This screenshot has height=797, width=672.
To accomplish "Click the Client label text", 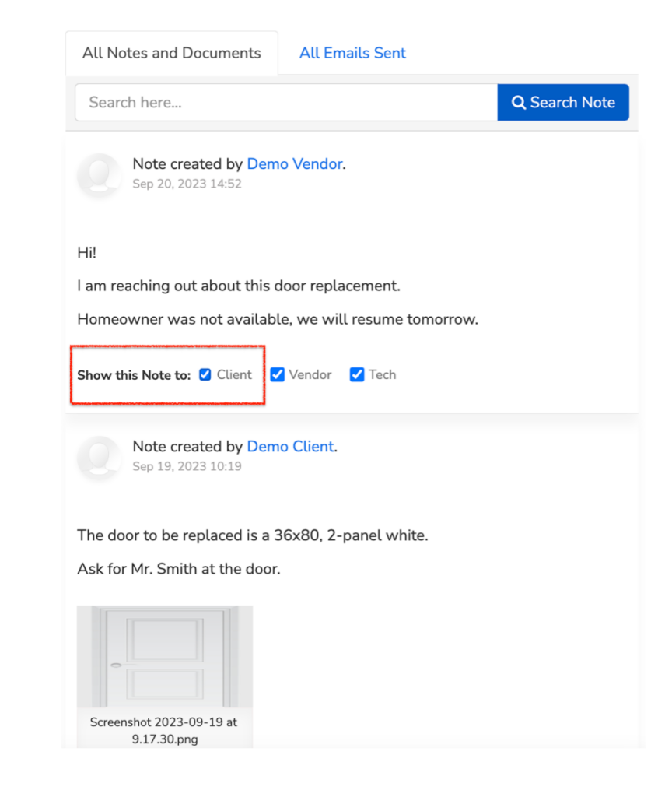I will 234,374.
